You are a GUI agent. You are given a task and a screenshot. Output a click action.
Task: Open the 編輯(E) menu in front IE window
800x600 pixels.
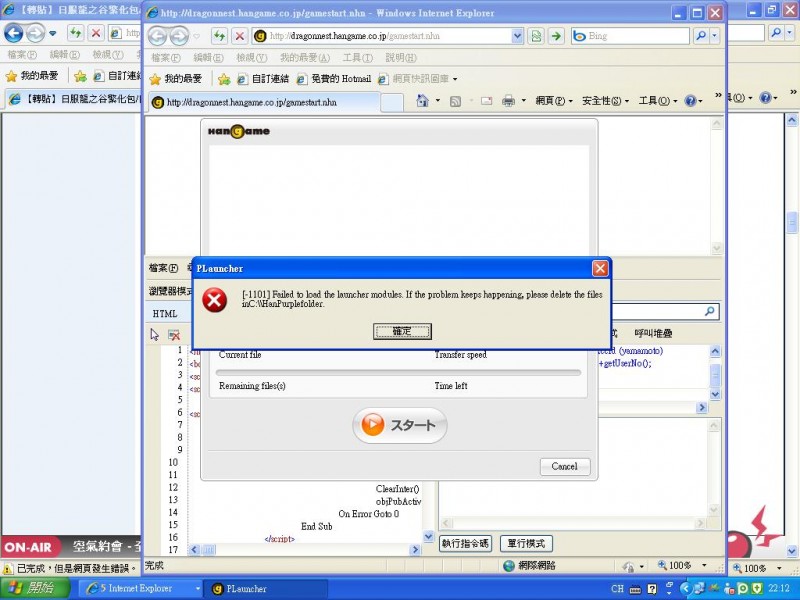point(208,58)
